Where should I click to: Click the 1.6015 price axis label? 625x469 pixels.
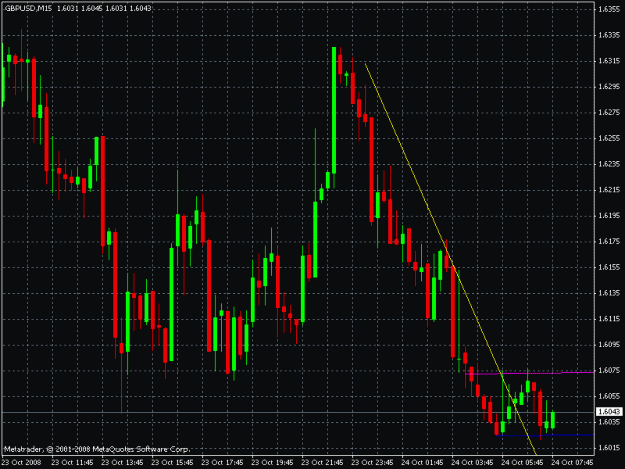(x=609, y=447)
